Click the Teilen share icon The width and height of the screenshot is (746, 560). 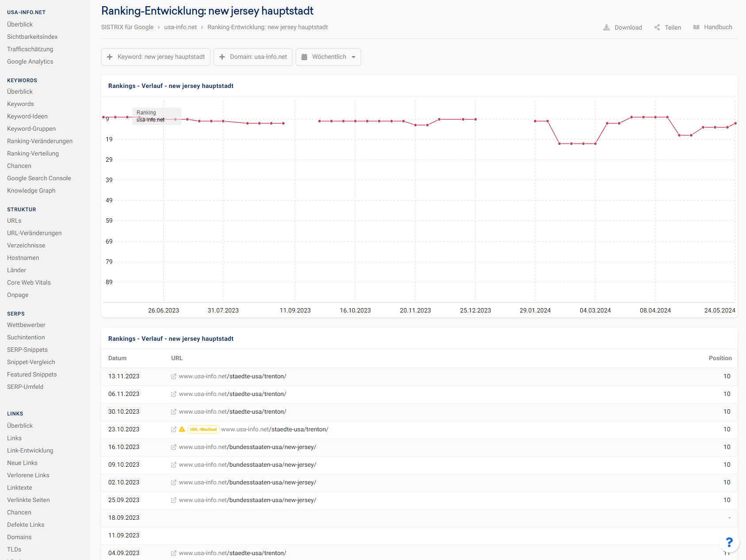[x=657, y=27]
